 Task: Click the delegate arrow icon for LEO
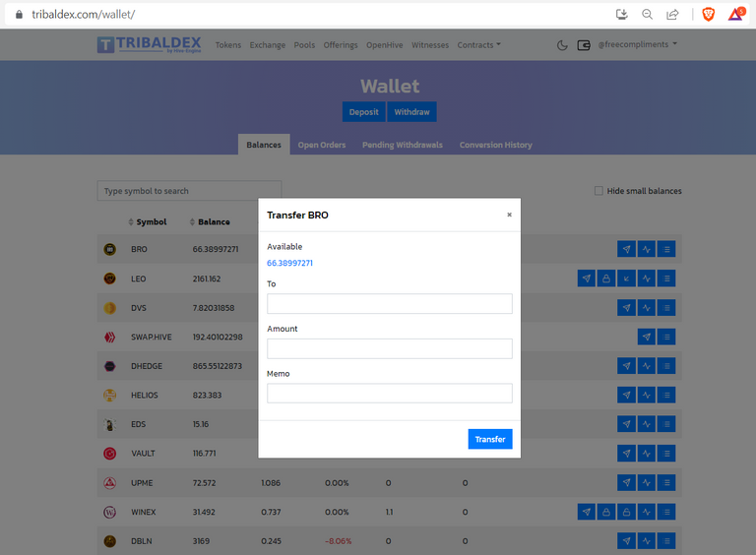626,278
